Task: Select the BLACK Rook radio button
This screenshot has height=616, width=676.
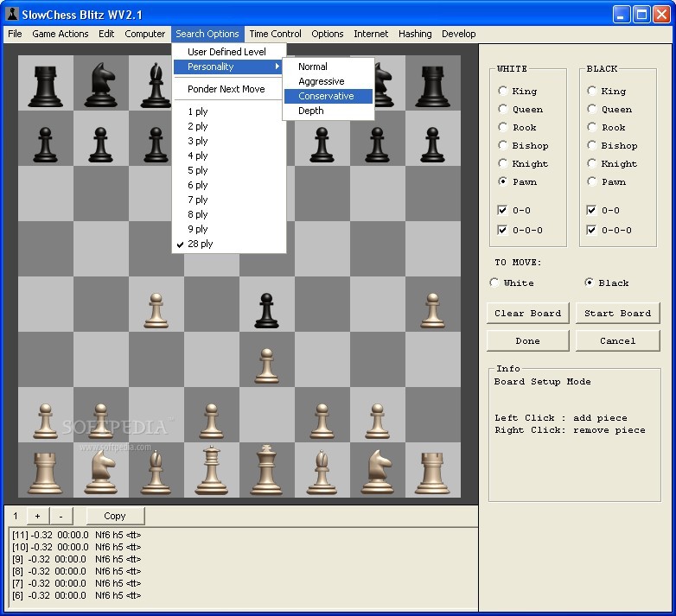Action: tap(592, 127)
